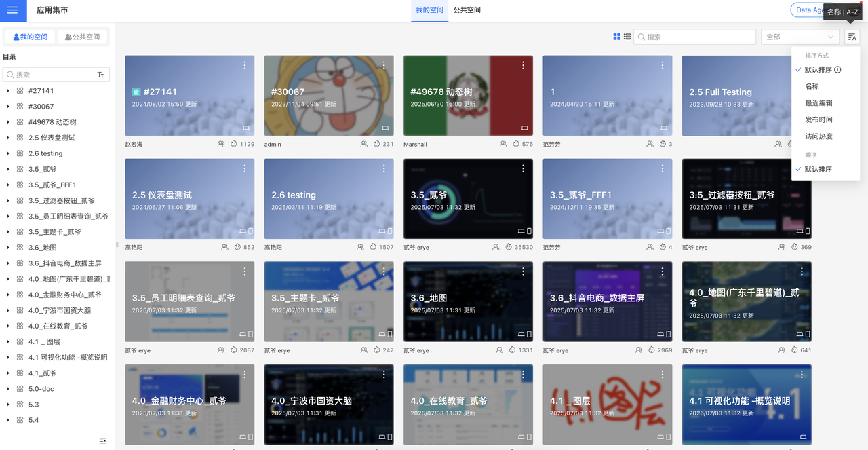
Task: Click collapse icon at sidebar bottom
Action: 102,440
